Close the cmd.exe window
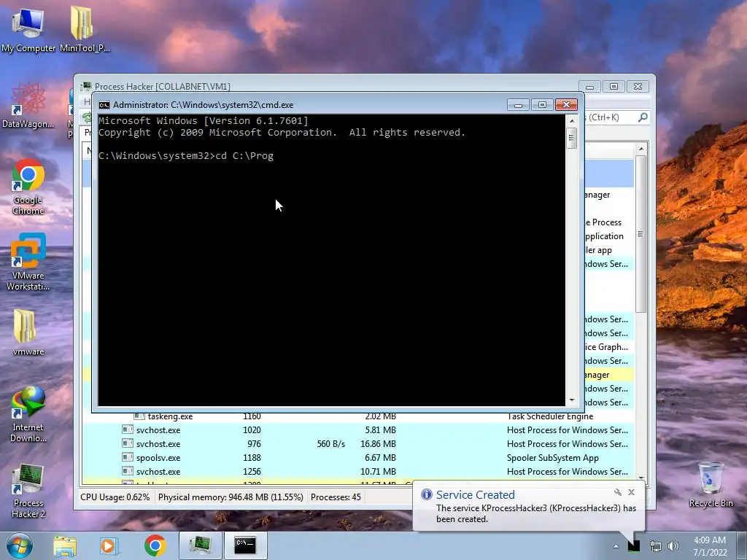747x560 pixels. pos(566,105)
